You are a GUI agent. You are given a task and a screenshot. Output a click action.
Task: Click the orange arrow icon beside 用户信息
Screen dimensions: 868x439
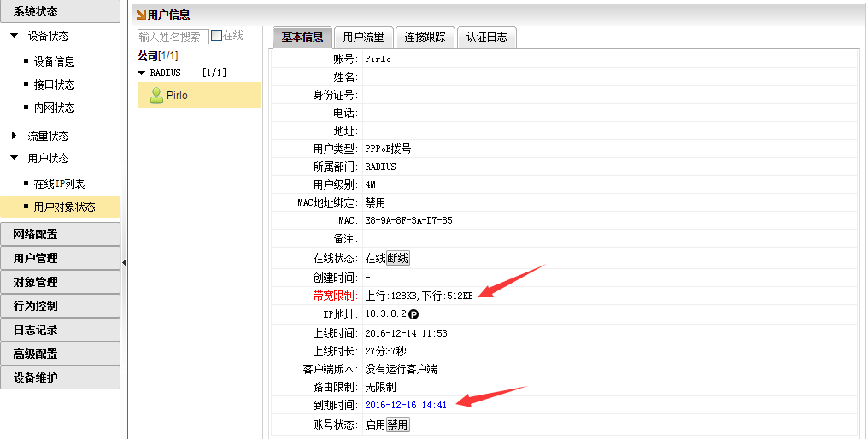(141, 15)
